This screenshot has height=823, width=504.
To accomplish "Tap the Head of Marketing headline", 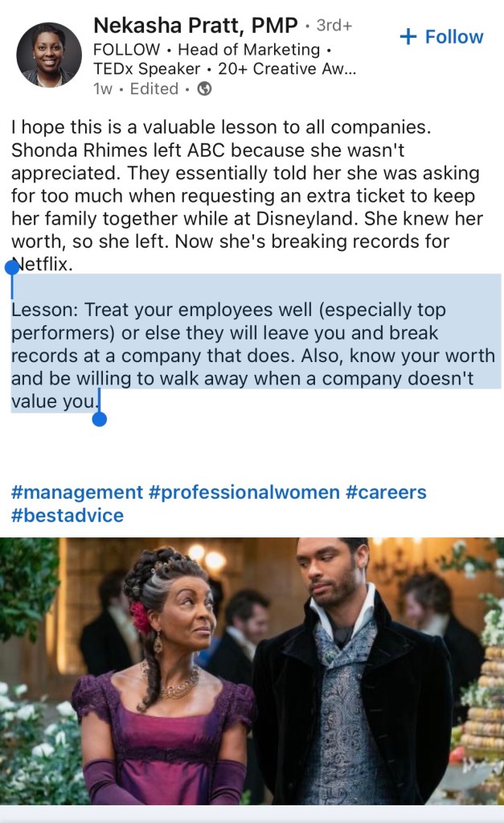I will [248, 50].
